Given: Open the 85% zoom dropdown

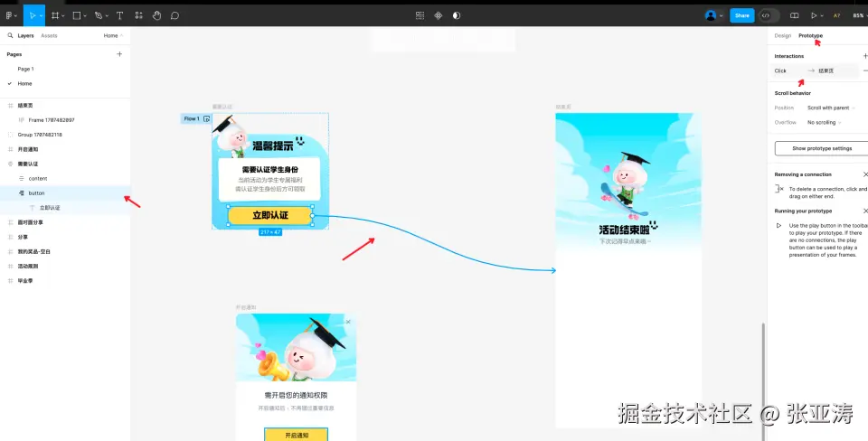Looking at the screenshot, I should [860, 15].
